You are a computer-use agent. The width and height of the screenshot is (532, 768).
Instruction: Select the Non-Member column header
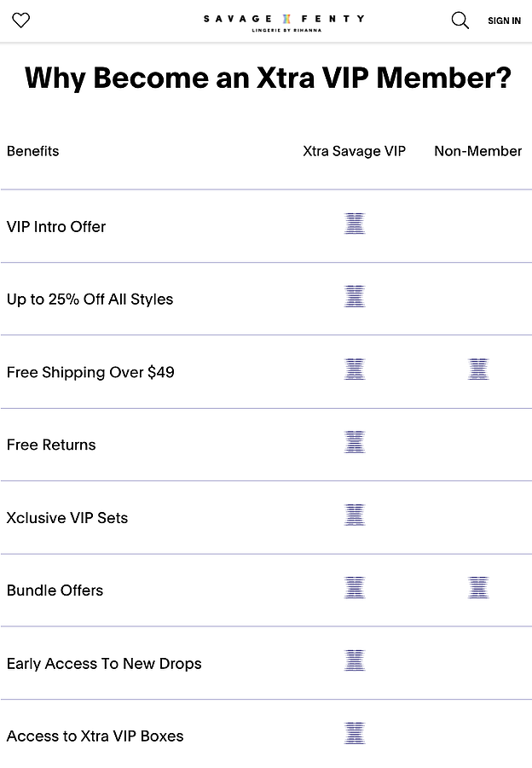click(477, 151)
